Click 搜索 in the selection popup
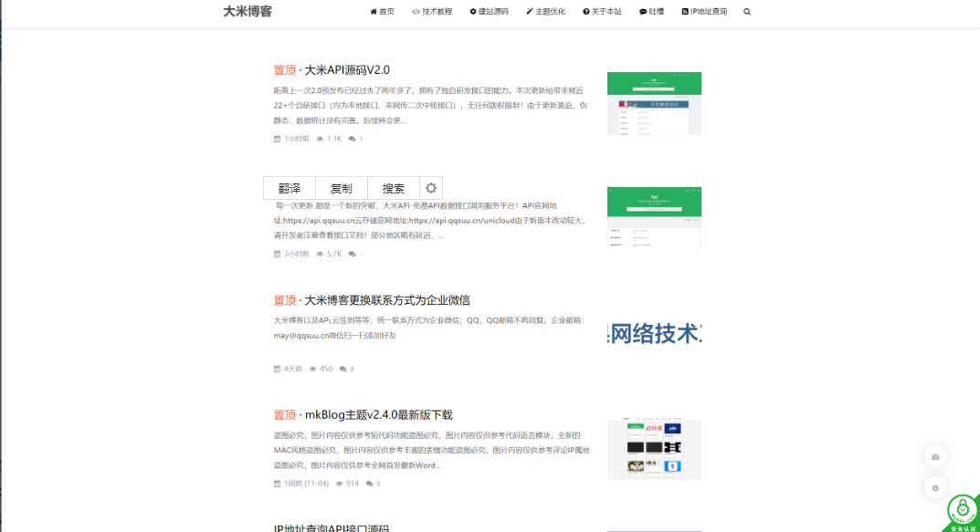 pyautogui.click(x=392, y=188)
